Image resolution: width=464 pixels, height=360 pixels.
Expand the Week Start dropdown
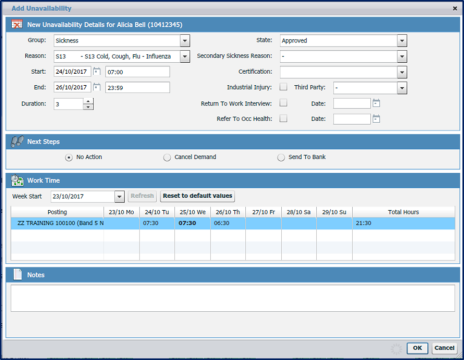(119, 196)
